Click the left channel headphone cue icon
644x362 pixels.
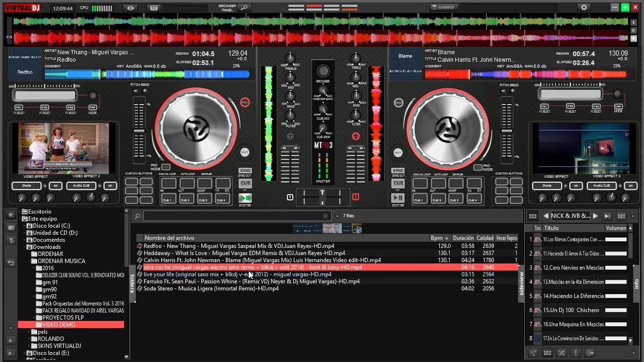[x=290, y=136]
